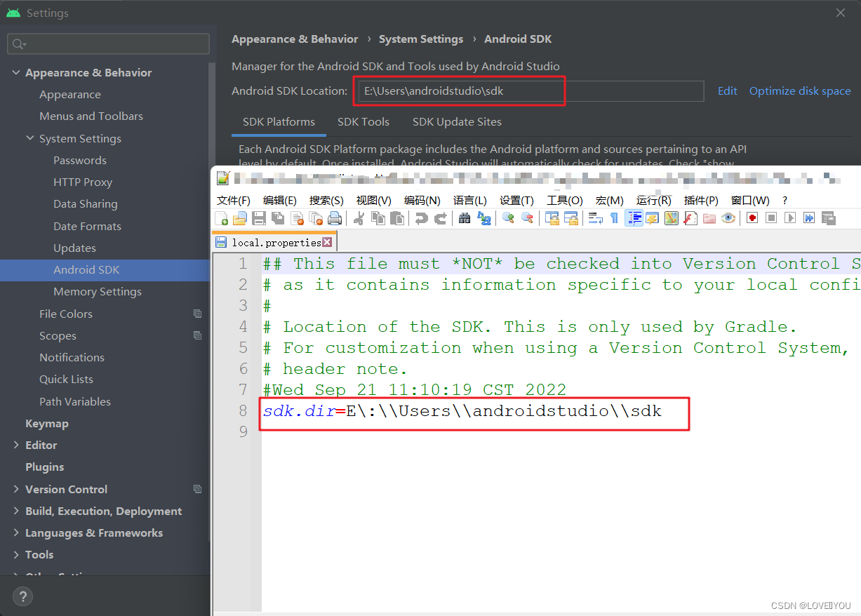Expand the Editor settings section
This screenshot has width=861, height=616.
(16, 445)
